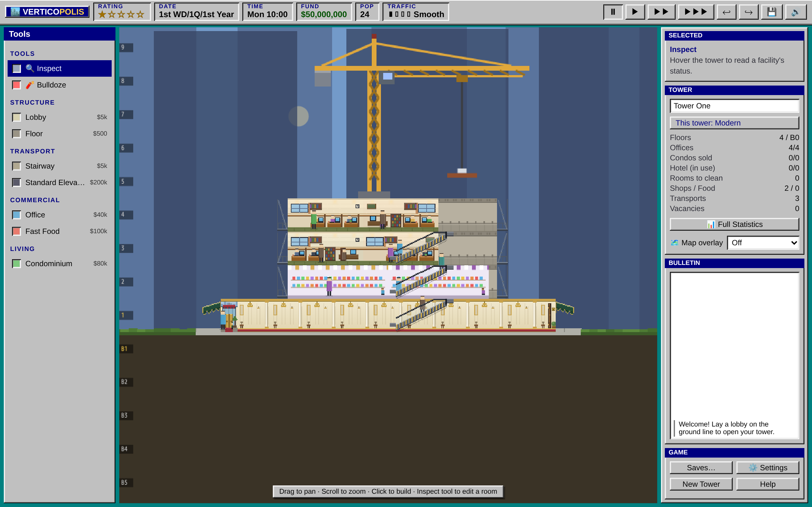Change the tower style Modern selector
The image size is (812, 507).
click(x=734, y=123)
